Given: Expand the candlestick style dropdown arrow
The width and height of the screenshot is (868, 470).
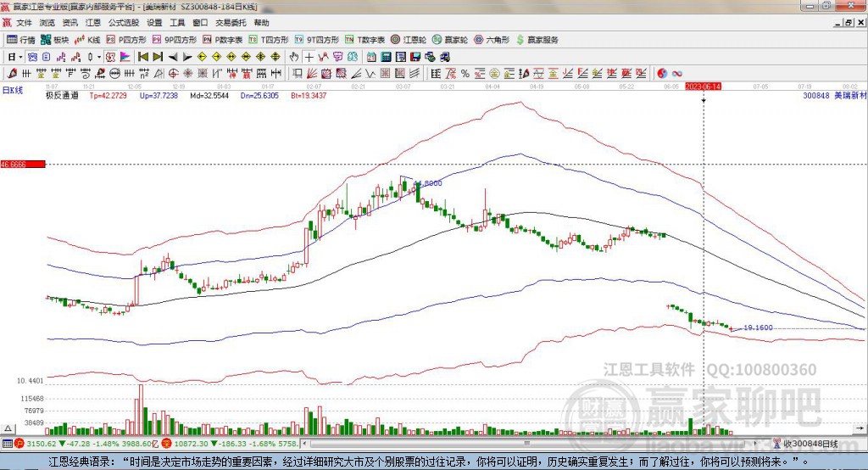Looking at the screenshot, I should point(99,57).
